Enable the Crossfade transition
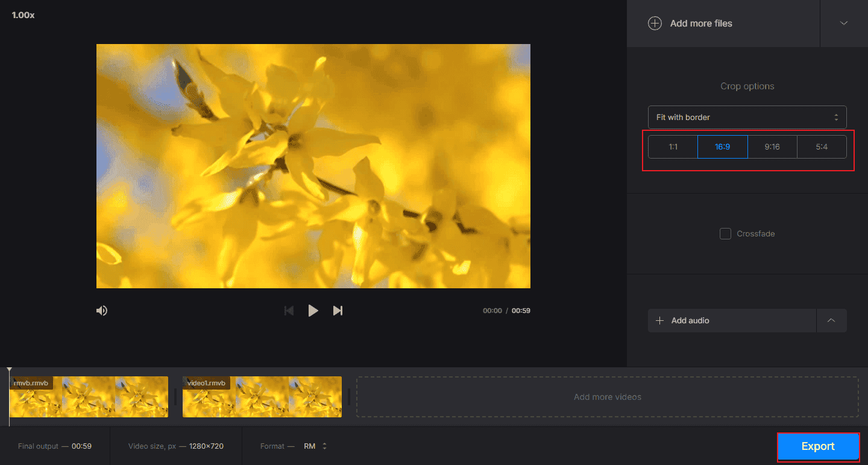Image resolution: width=868 pixels, height=465 pixels. tap(725, 233)
